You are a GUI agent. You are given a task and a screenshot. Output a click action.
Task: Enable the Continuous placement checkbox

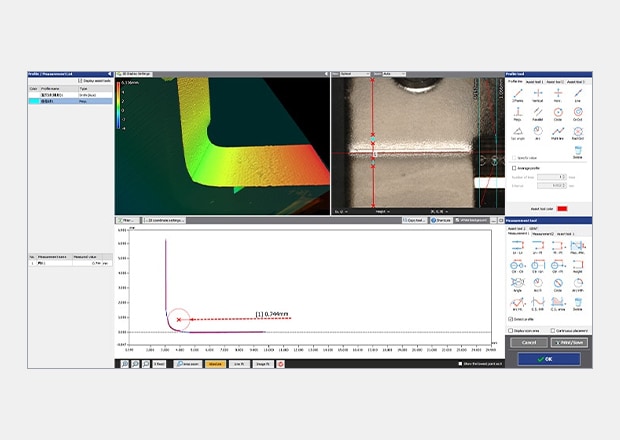(x=553, y=330)
